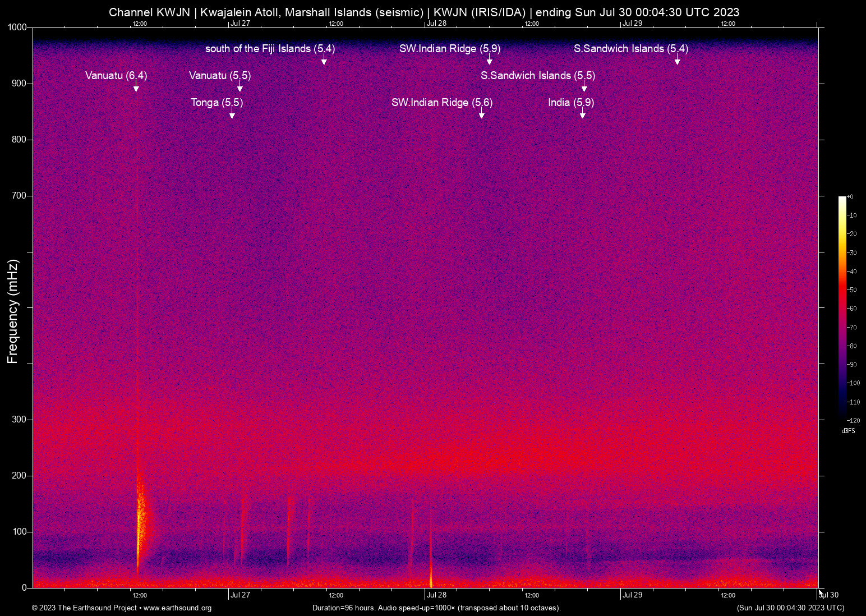This screenshot has width=866, height=616.
Task: Click the Vanuatu (6.4) event label
Action: 116,75
